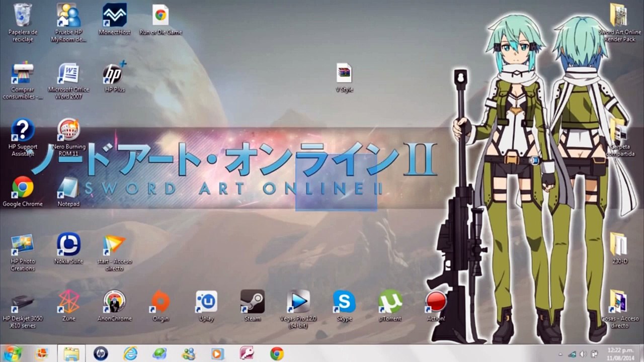Open the media player taskbar icon
Image resolution: width=644 pixels, height=362 pixels.
218,353
